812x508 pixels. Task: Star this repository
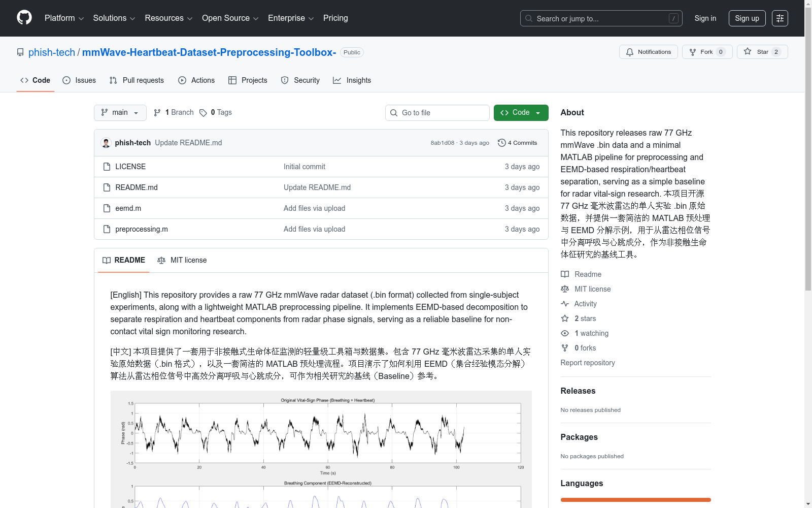coord(762,52)
